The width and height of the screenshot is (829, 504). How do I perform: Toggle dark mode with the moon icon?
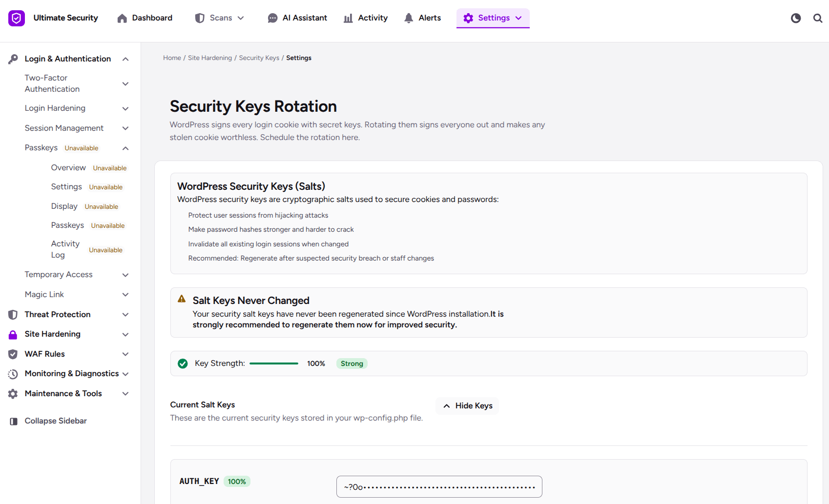tap(796, 18)
